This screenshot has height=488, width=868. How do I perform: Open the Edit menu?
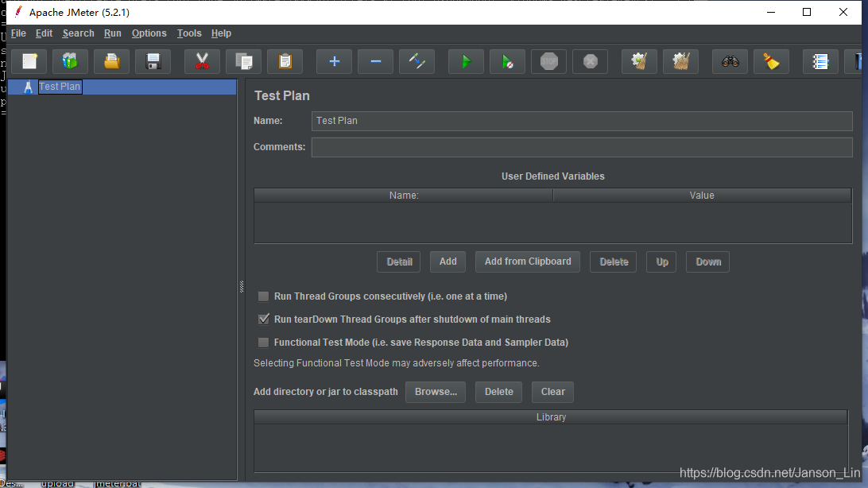pos(44,33)
